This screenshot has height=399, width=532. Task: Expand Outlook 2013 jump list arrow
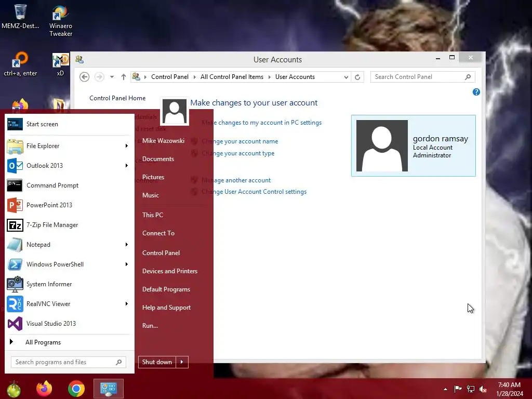[x=126, y=166]
